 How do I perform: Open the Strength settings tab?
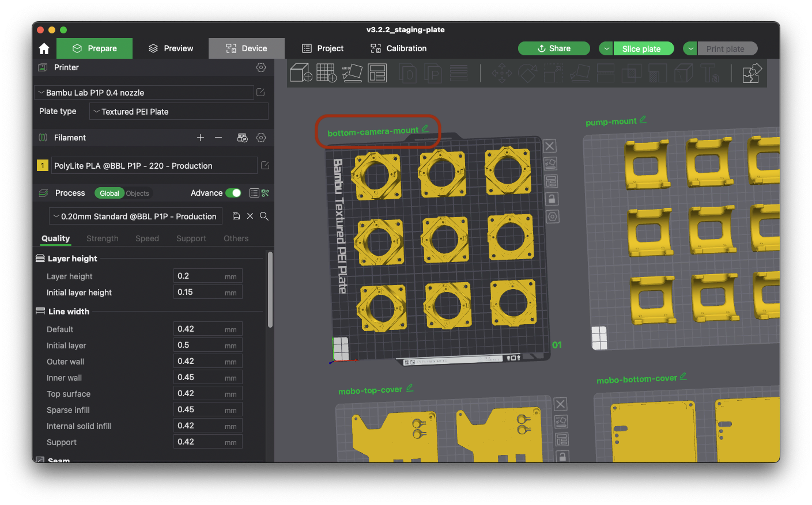[x=102, y=238]
